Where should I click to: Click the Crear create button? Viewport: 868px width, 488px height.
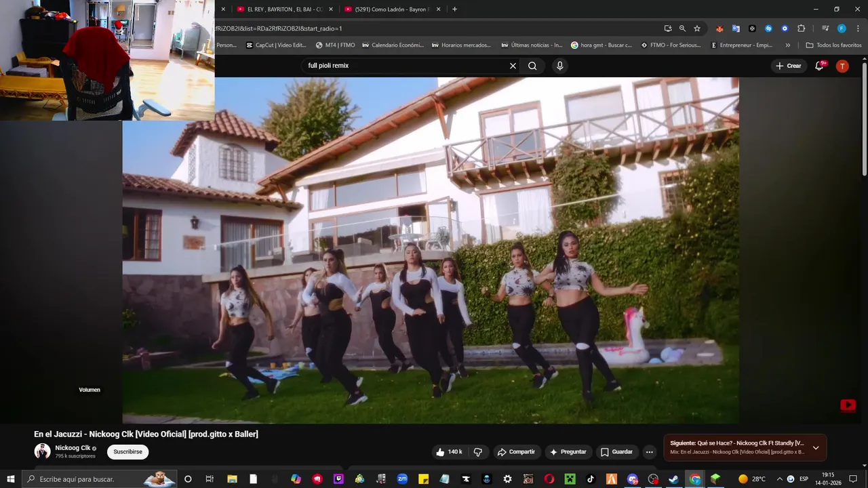789,66
